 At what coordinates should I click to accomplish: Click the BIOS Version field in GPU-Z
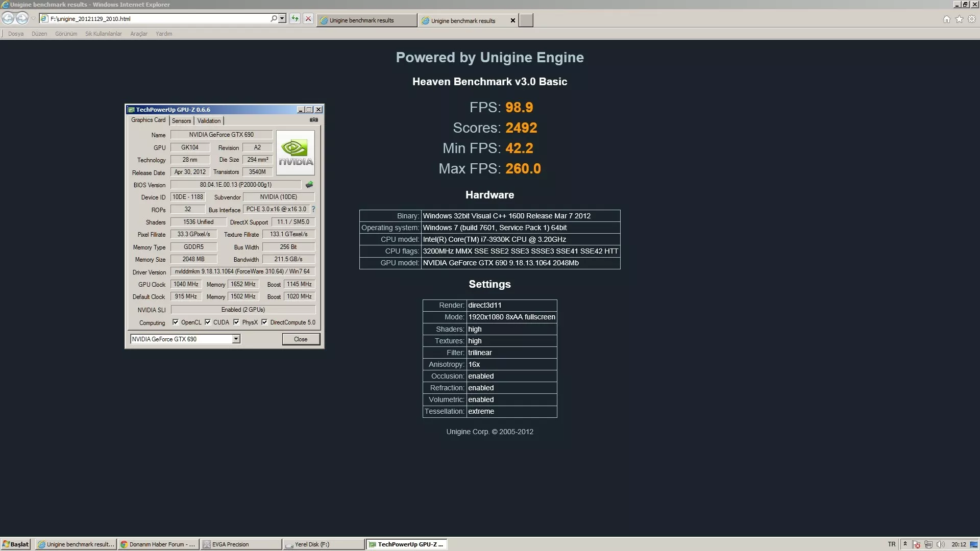(x=236, y=185)
